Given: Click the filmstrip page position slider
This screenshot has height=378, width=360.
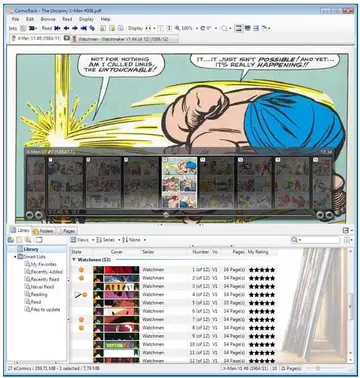Looking at the screenshot, I should click(166, 215).
